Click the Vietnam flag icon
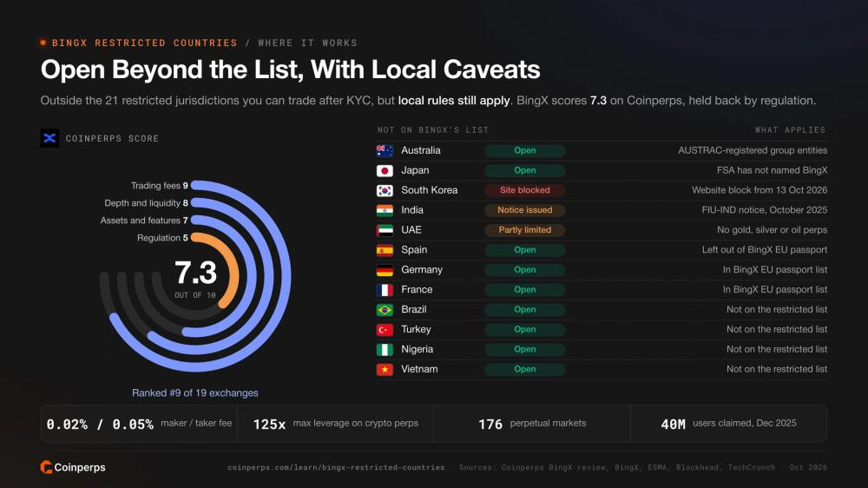The height and width of the screenshot is (488, 868). point(385,369)
